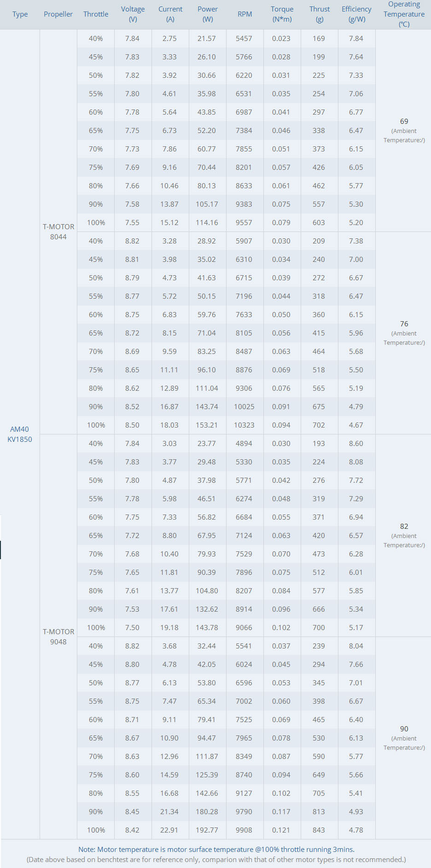Click the T-MOTOR 9048 propeller cell

pyautogui.click(x=58, y=637)
